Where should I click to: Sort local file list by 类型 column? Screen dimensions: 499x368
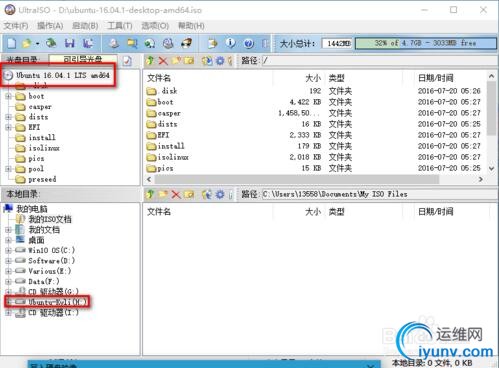click(x=336, y=211)
